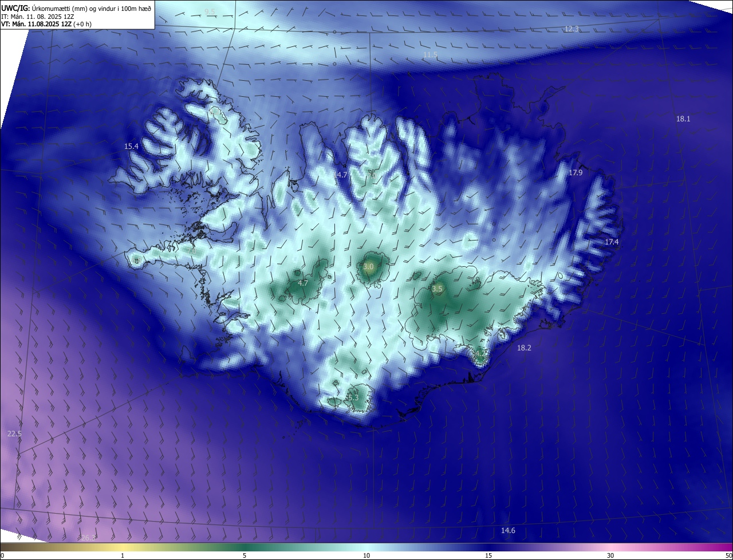Select the "IT: Mán. 11. 08. 2025 12Z" line
This screenshot has width=733, height=560.
(37, 17)
